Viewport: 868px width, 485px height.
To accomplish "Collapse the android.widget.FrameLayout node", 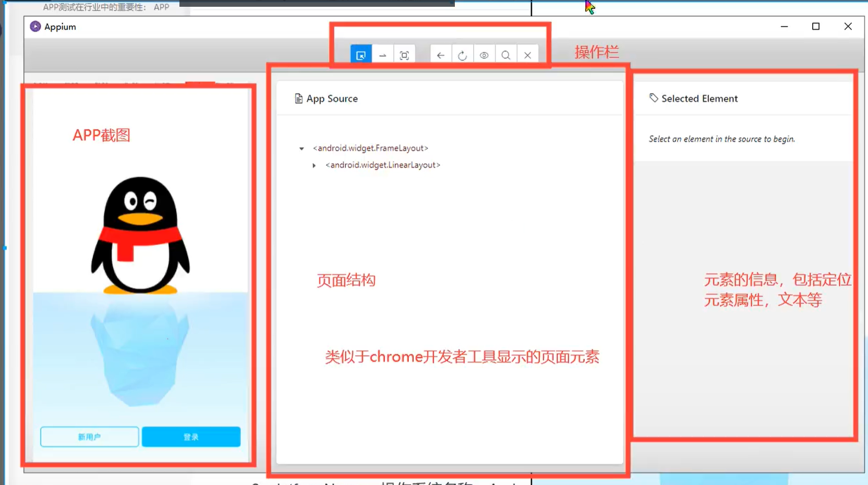I will (x=302, y=149).
